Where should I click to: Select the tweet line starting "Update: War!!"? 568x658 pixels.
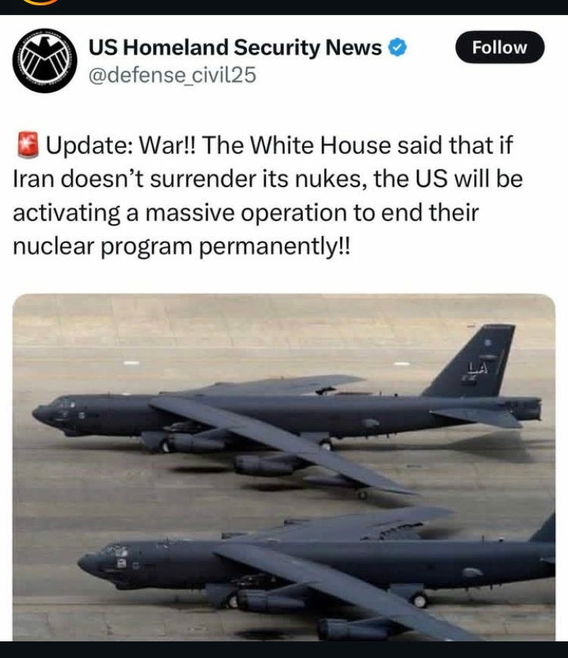[265, 146]
